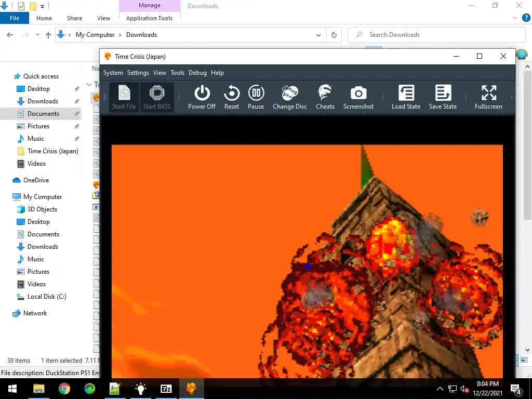Switch to the Explorer View ribbon tab
Screen dimensions: 532x399
coord(103,18)
